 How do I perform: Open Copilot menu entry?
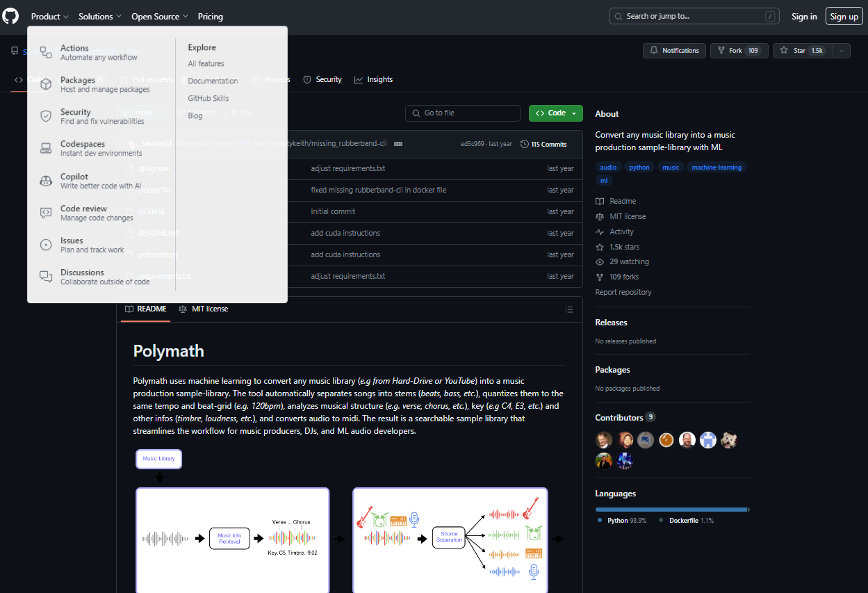pos(101,181)
